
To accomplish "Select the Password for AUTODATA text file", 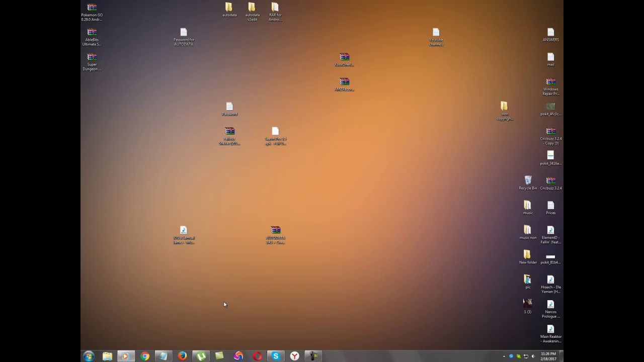I will [184, 37].
